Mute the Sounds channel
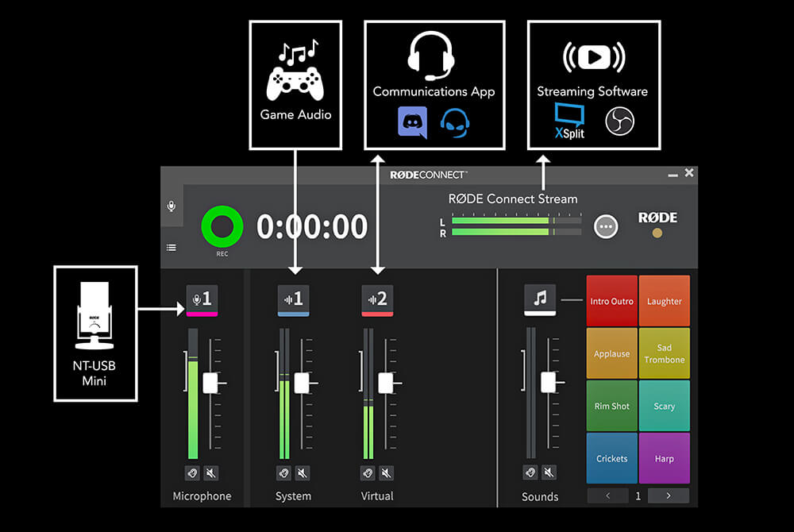This screenshot has height=532, width=794. 550,473
